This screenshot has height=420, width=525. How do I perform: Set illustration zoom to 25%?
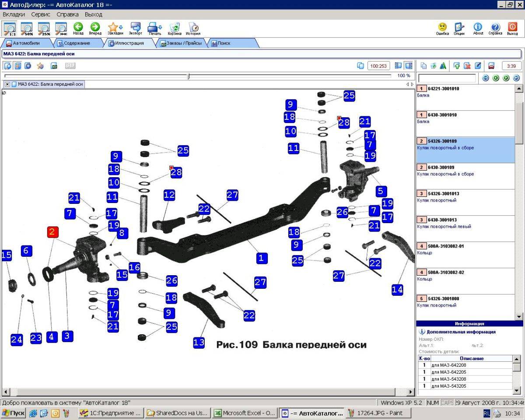(x=44, y=28)
